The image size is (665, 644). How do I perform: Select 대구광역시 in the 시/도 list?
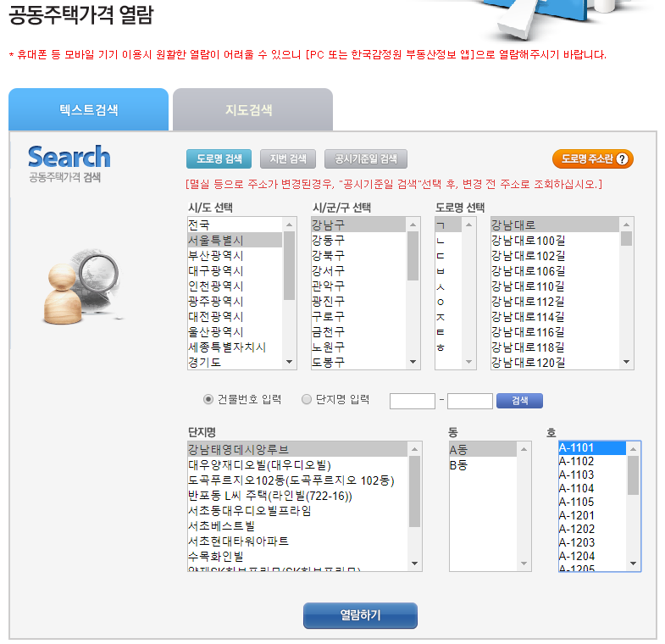(235, 270)
